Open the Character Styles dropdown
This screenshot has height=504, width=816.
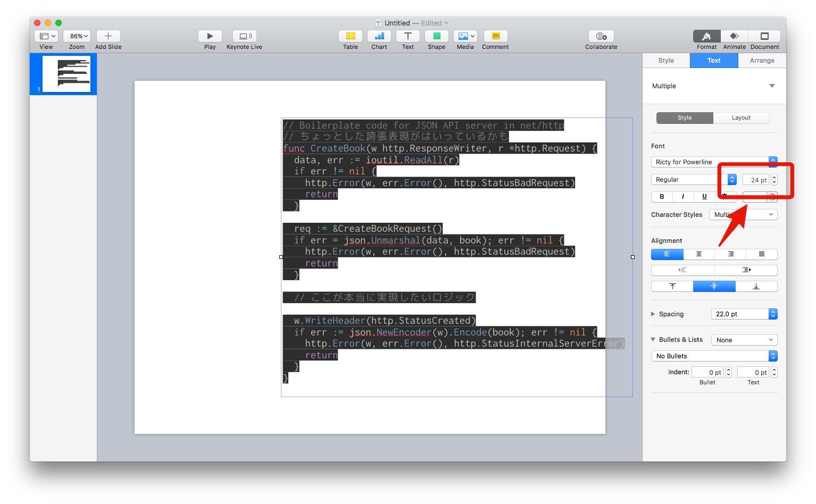pyautogui.click(x=743, y=215)
